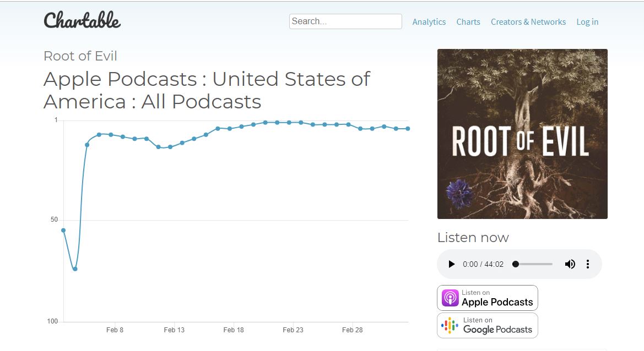The width and height of the screenshot is (644, 351).
Task: Click the audio progress seek bar
Action: click(x=533, y=264)
